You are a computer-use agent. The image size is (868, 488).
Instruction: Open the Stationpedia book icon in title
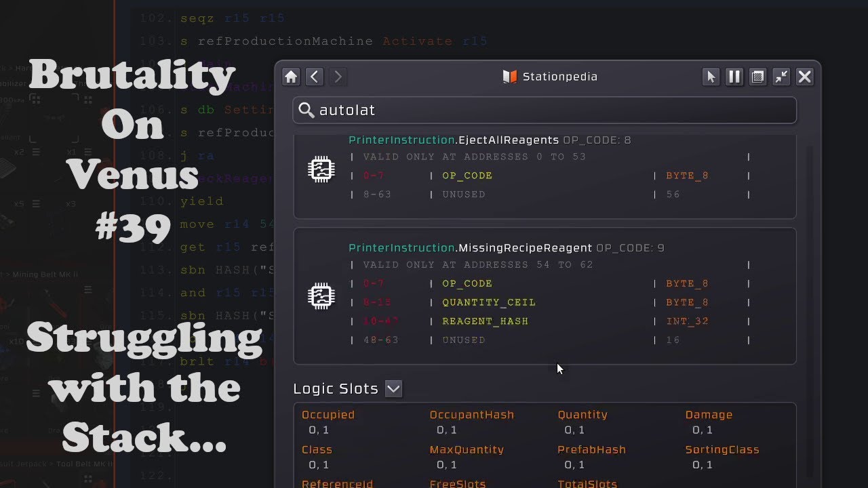[x=510, y=77]
